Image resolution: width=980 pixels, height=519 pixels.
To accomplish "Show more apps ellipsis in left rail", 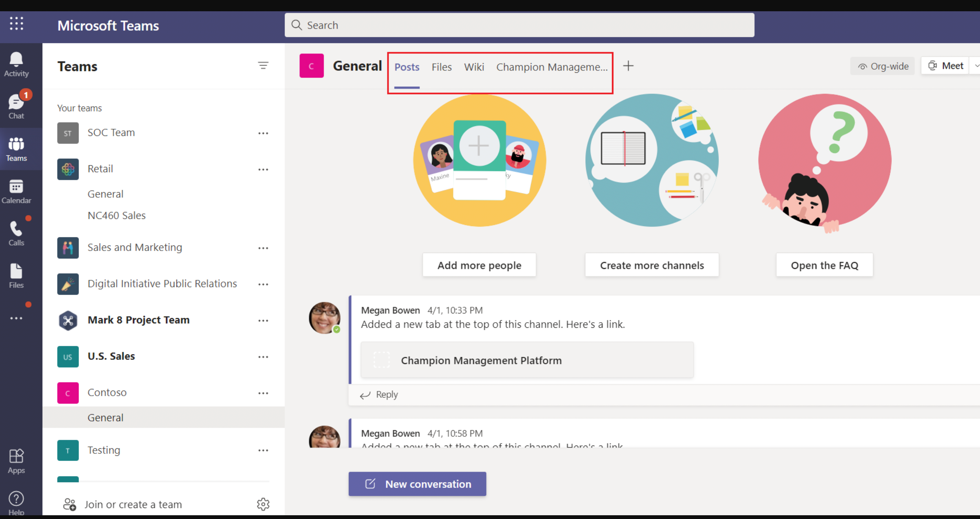I will 16,318.
